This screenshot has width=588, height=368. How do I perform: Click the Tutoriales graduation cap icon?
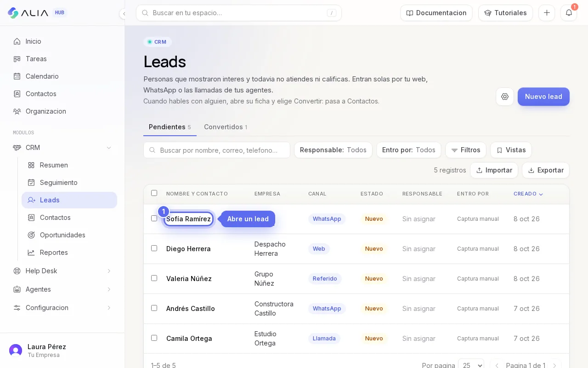pos(488,13)
